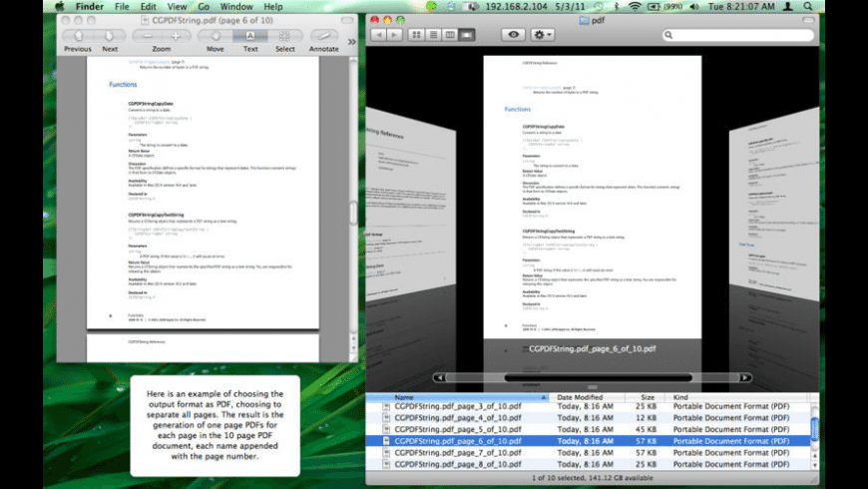868x489 pixels.
Task: Click the user account menu bar icon
Action: [788, 7]
